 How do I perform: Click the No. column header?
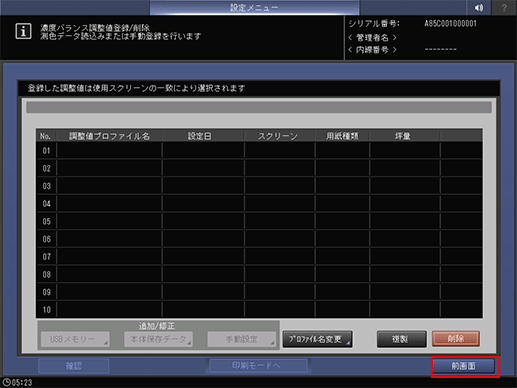(46, 136)
